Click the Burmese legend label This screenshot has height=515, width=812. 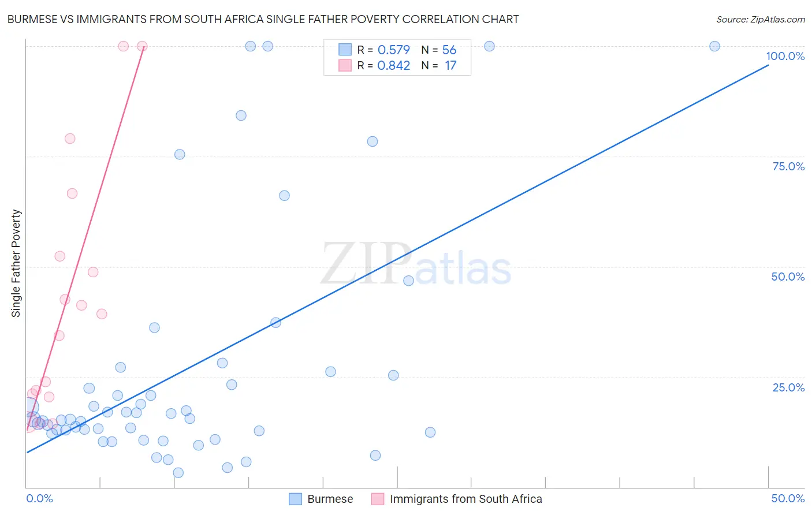point(330,499)
